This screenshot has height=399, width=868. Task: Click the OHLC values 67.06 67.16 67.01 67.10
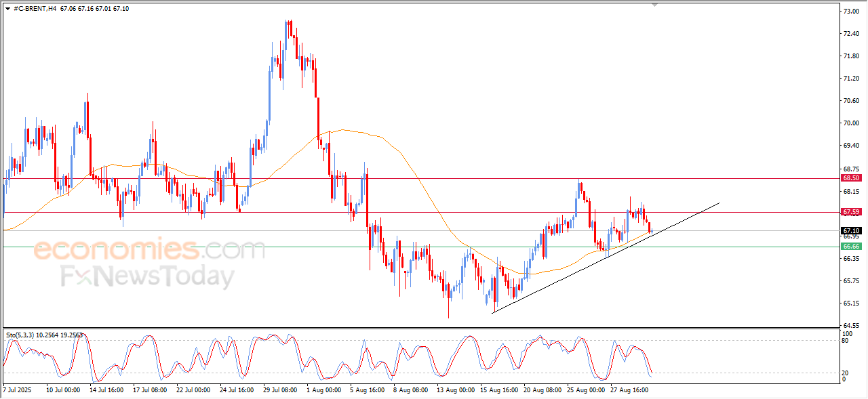pyautogui.click(x=94, y=8)
